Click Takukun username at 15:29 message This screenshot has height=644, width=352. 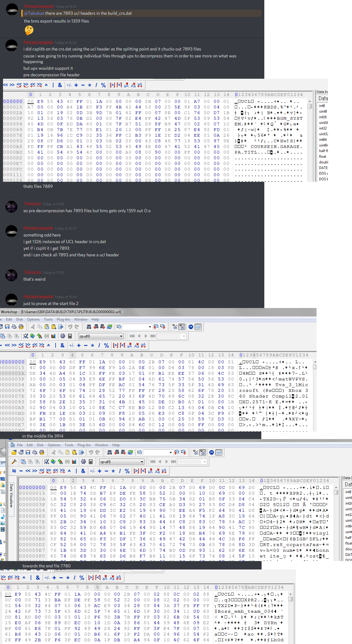click(32, 272)
